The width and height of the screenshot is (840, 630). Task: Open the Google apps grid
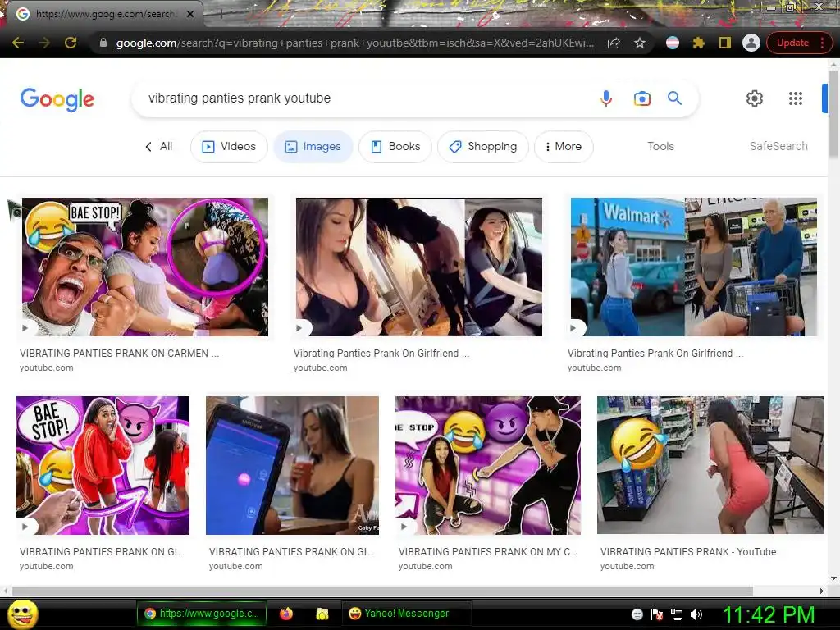[x=796, y=98]
